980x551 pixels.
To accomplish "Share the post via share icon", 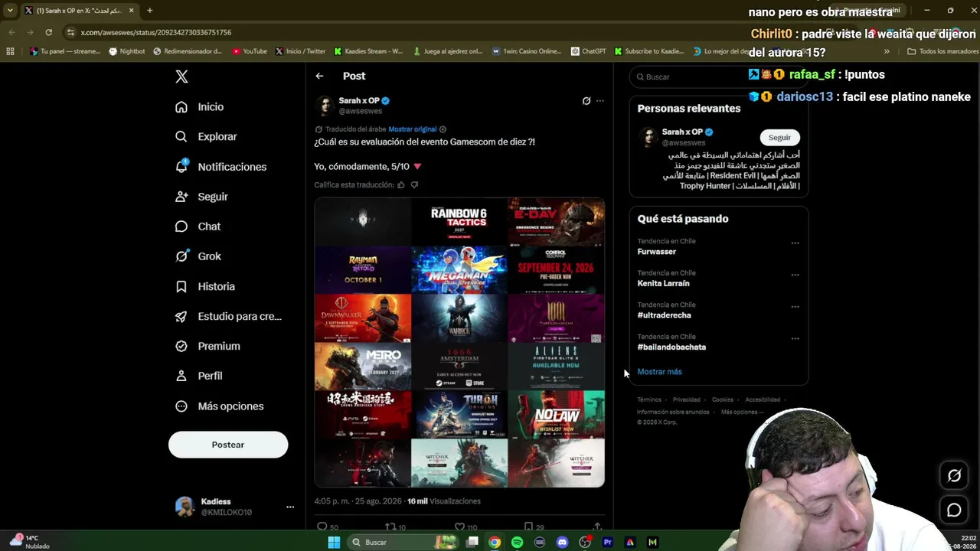I will tap(597, 527).
